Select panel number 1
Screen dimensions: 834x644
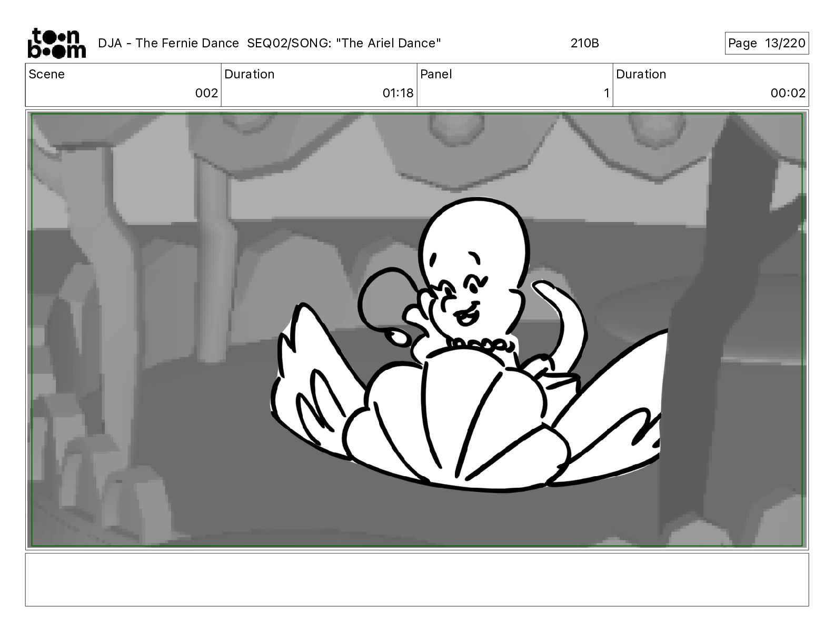pos(607,93)
